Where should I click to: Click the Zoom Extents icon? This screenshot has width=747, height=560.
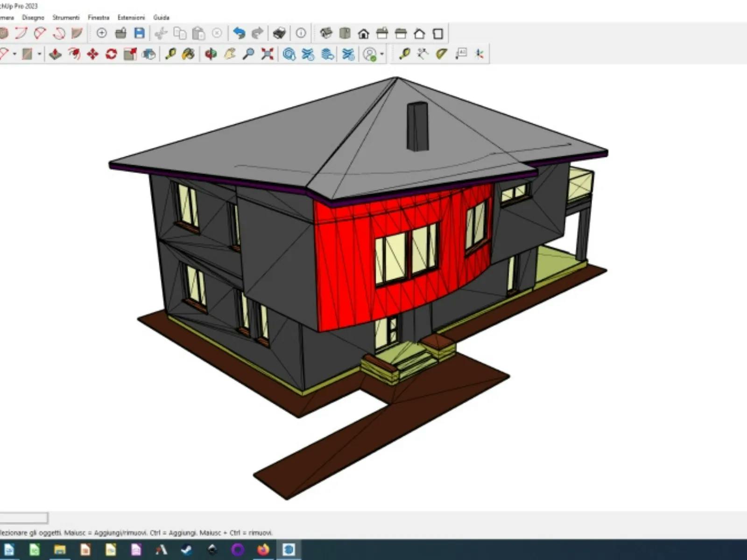click(267, 54)
